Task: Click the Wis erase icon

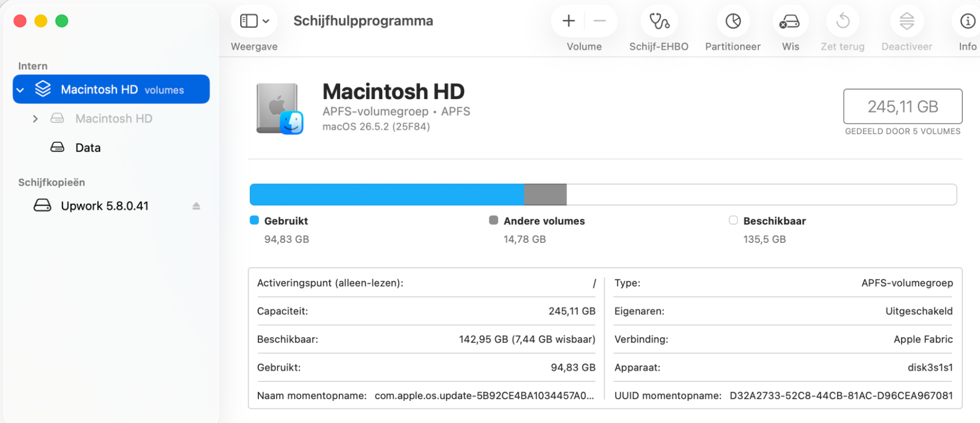Action: click(790, 21)
